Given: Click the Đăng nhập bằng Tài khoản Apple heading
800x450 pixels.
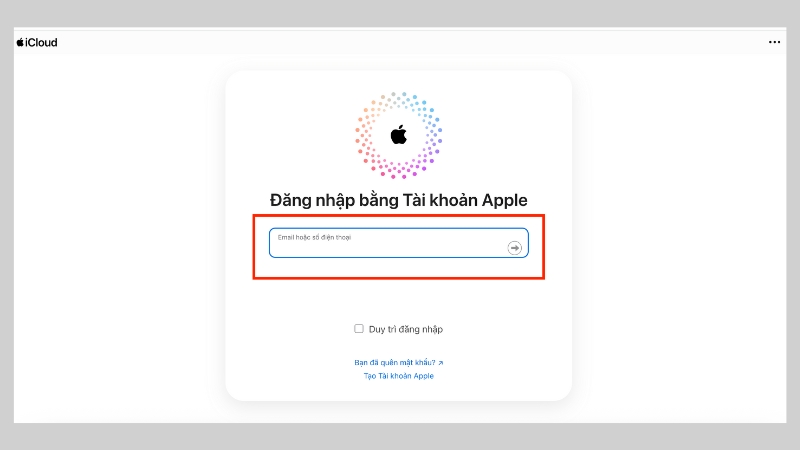Looking at the screenshot, I should [398, 200].
